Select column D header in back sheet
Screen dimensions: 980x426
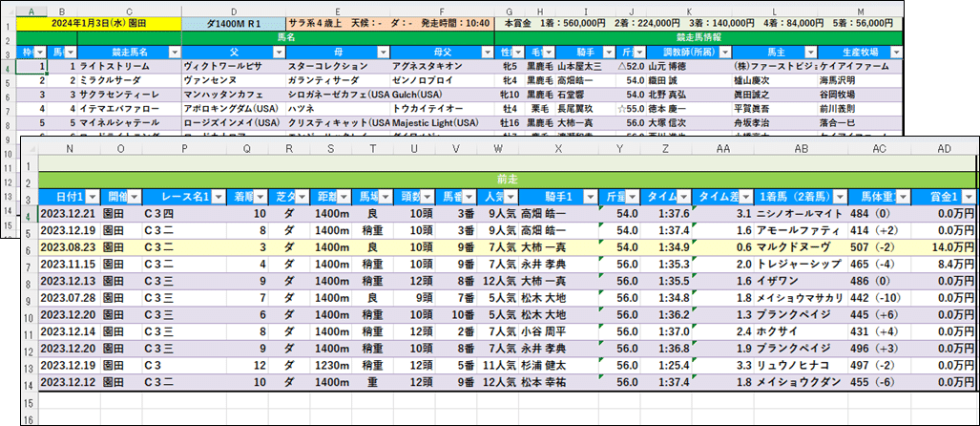click(234, 11)
